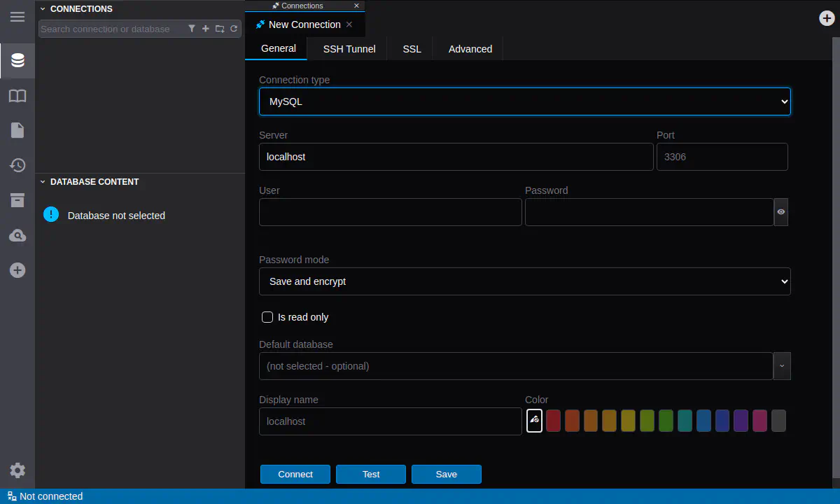Switch to the Advanced tab
840x504 pixels.
(x=470, y=49)
